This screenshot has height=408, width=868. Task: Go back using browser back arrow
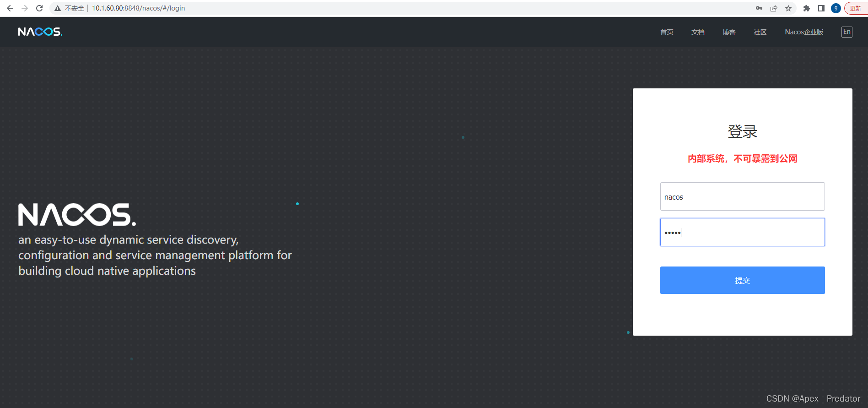point(10,8)
